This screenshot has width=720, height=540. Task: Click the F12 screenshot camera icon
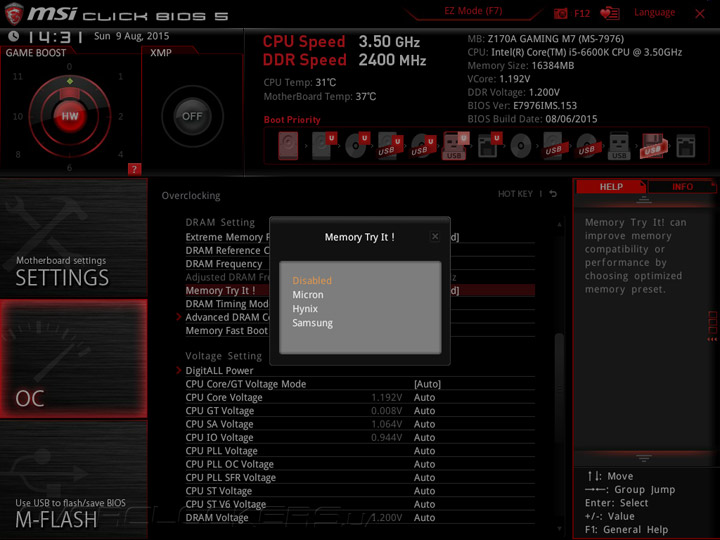561,13
